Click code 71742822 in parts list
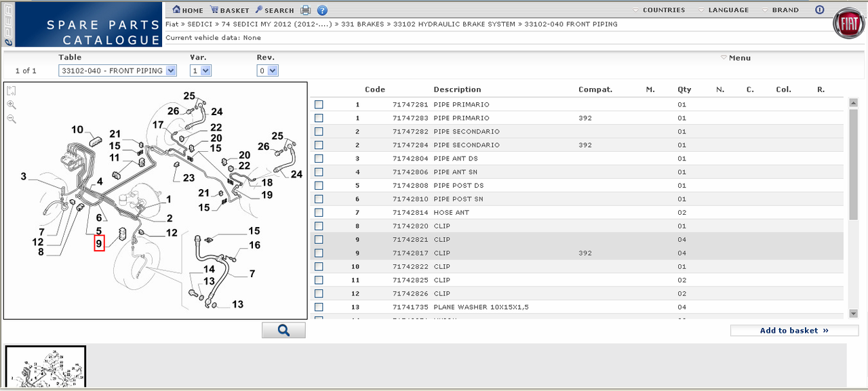Screen dimensions: 868x391 tap(411, 266)
